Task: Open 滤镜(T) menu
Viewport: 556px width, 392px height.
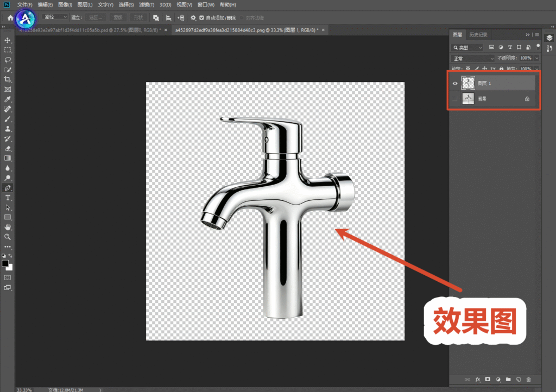Action: pos(147,4)
